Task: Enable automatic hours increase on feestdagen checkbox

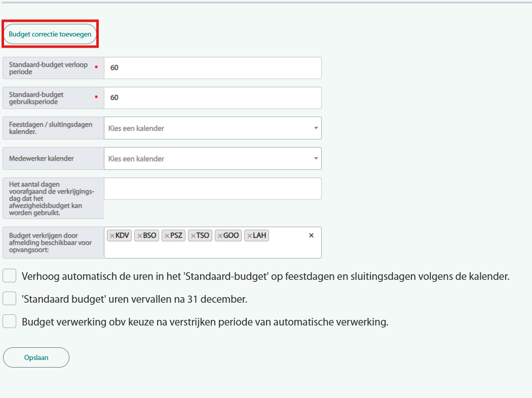Action: 10,276
